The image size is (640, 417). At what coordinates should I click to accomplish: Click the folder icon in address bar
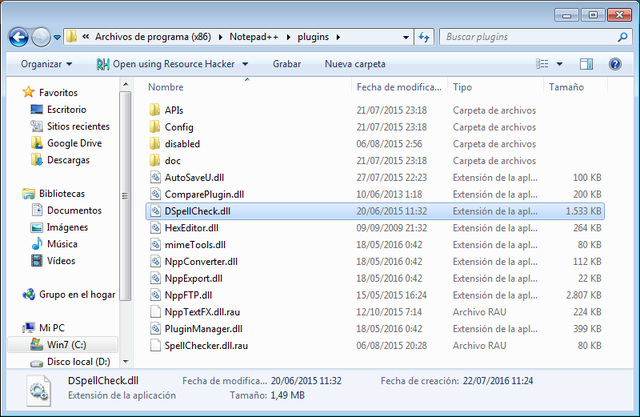click(x=71, y=37)
